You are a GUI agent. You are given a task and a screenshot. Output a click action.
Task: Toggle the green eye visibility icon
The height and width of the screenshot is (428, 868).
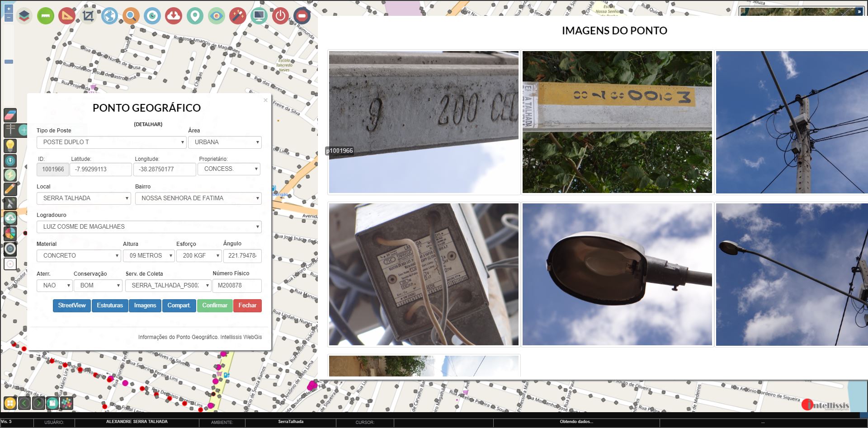[217, 16]
